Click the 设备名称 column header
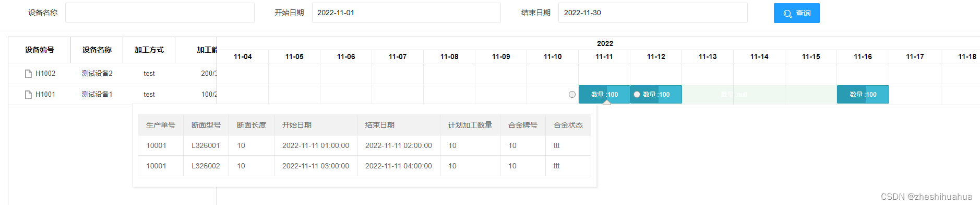980x205 pixels. click(x=97, y=50)
